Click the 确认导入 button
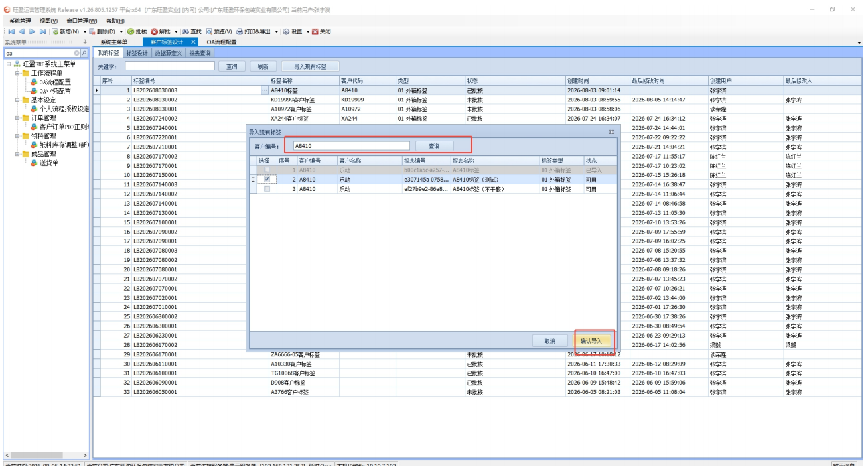This screenshot has height=471, width=868. click(x=591, y=340)
